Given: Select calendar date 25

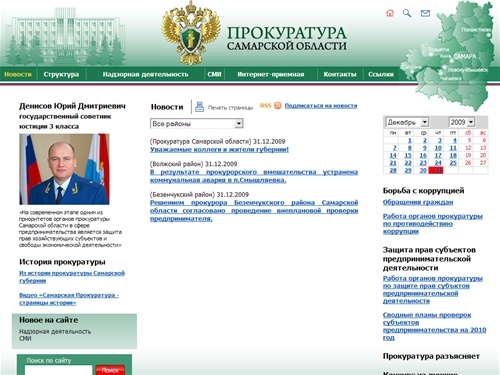Looking at the screenshot, I should click(453, 163).
